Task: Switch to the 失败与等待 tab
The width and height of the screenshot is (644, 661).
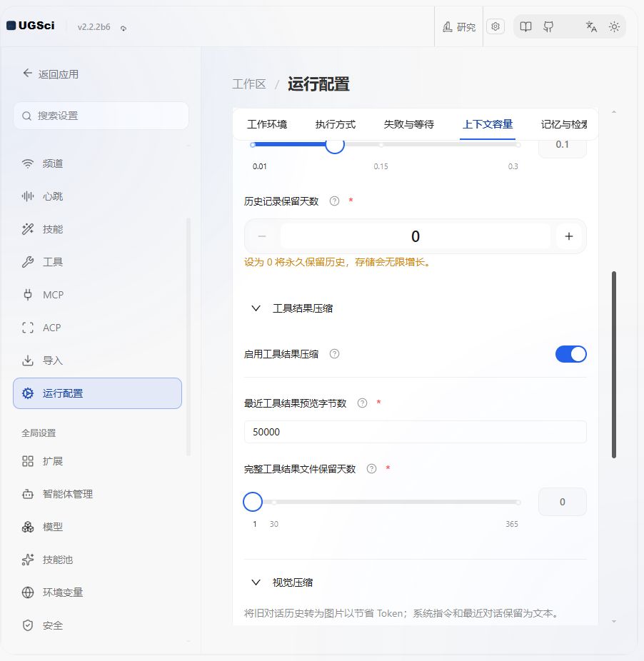Action: point(408,124)
